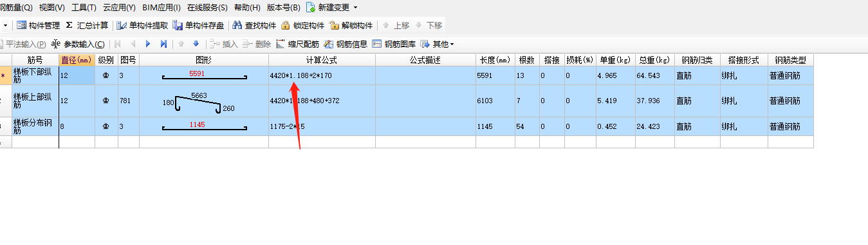
Task: Click the 参数输入(C) icon
Action: 55,44
